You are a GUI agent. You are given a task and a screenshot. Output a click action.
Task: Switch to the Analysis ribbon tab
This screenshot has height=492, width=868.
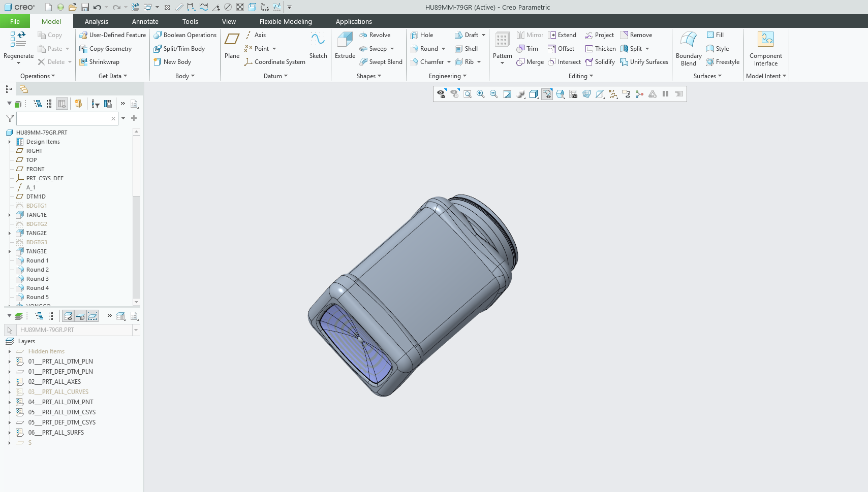pos(96,21)
